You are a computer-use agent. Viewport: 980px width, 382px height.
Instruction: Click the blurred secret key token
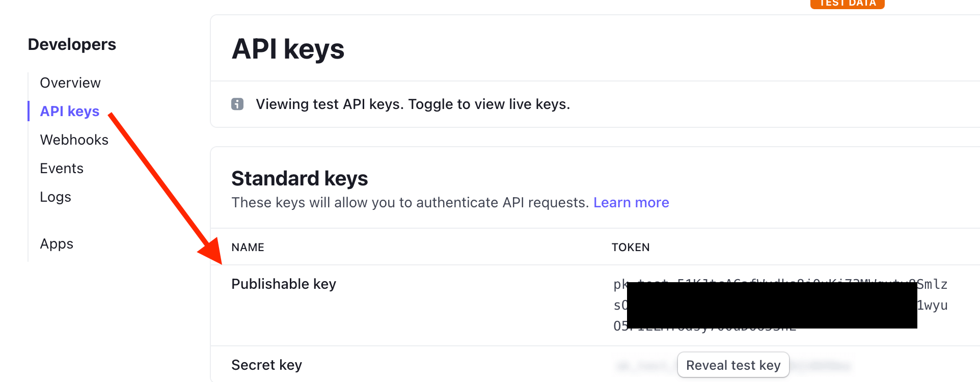coord(733,365)
